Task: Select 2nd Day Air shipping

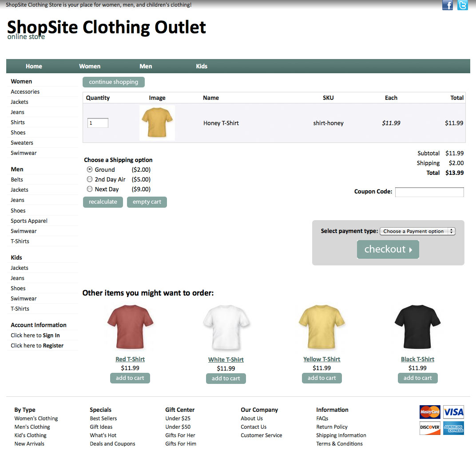Action: (x=90, y=179)
